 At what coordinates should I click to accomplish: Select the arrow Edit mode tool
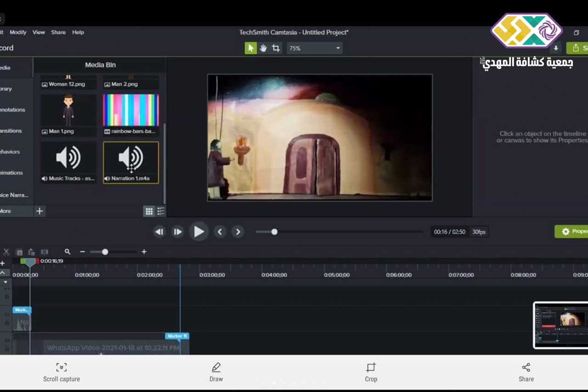250,48
